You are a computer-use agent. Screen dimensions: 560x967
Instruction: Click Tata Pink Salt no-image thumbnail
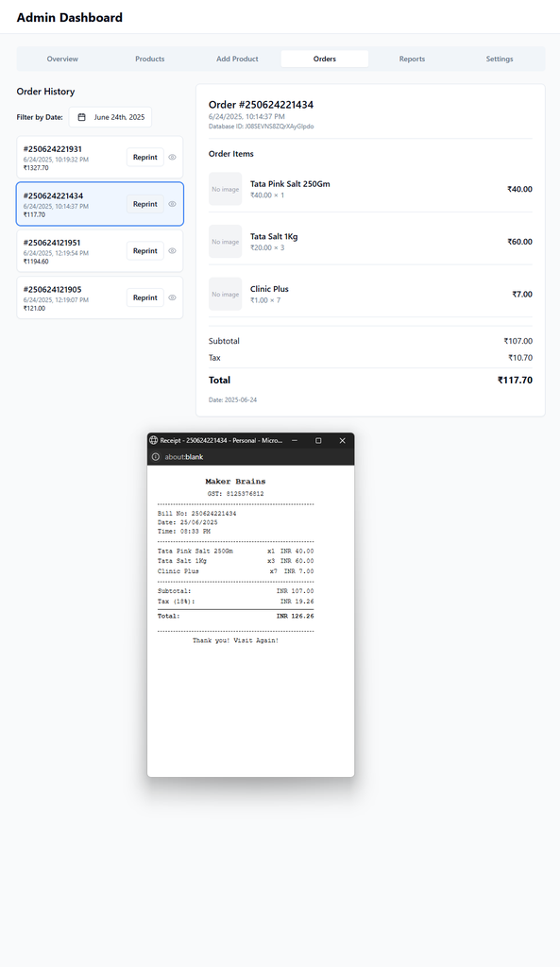pyautogui.click(x=225, y=189)
